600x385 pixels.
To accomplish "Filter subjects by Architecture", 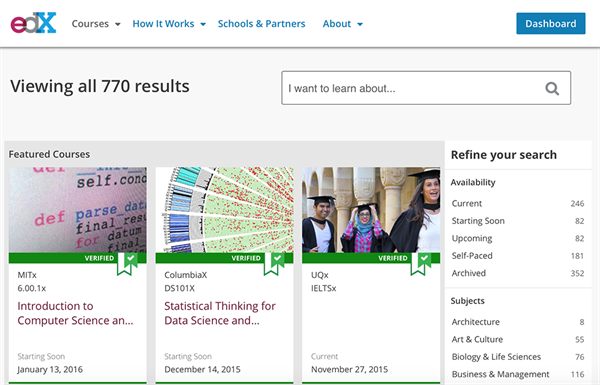I will [x=518, y=322].
